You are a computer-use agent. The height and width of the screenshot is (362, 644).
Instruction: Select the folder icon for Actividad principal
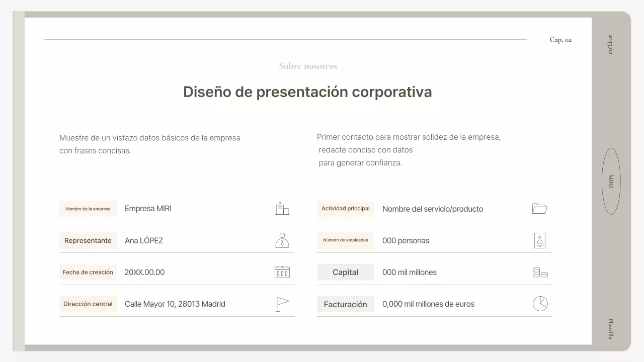point(539,208)
